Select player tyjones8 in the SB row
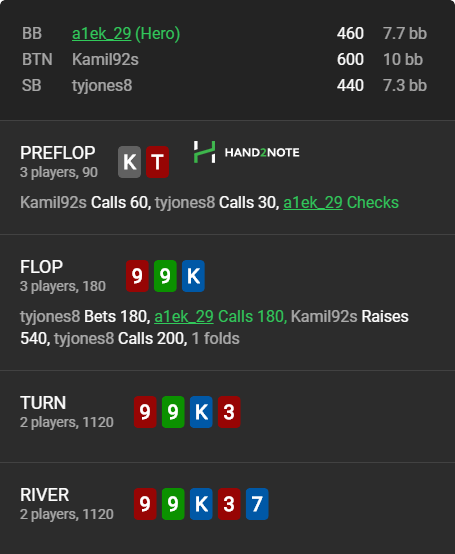 click(102, 86)
